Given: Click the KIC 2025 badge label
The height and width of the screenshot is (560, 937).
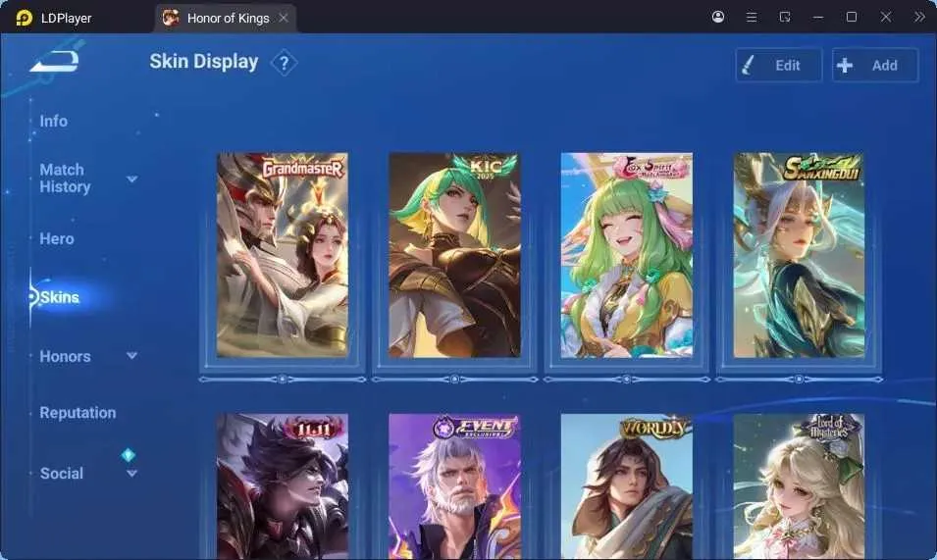Looking at the screenshot, I should click(485, 167).
